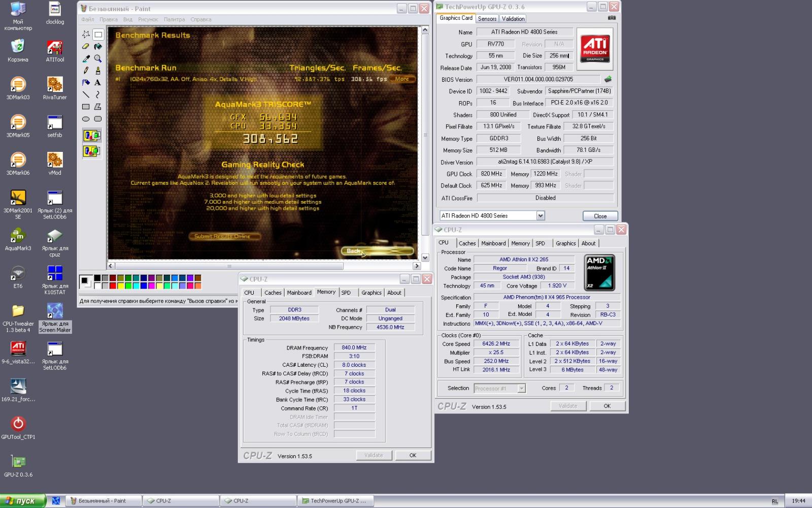Screen dimensions: 812x508
Task: Select the Pencil tool in Paint
Action: 86,70
